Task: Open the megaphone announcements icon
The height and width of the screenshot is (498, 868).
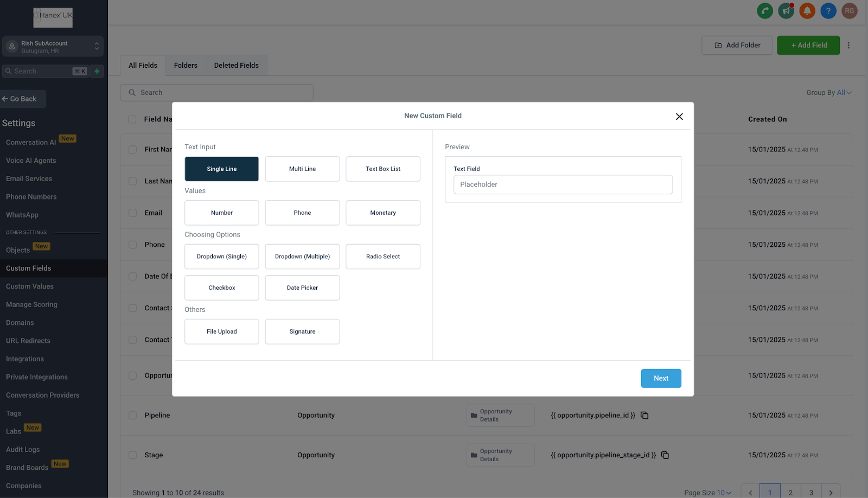Action: pos(786,11)
